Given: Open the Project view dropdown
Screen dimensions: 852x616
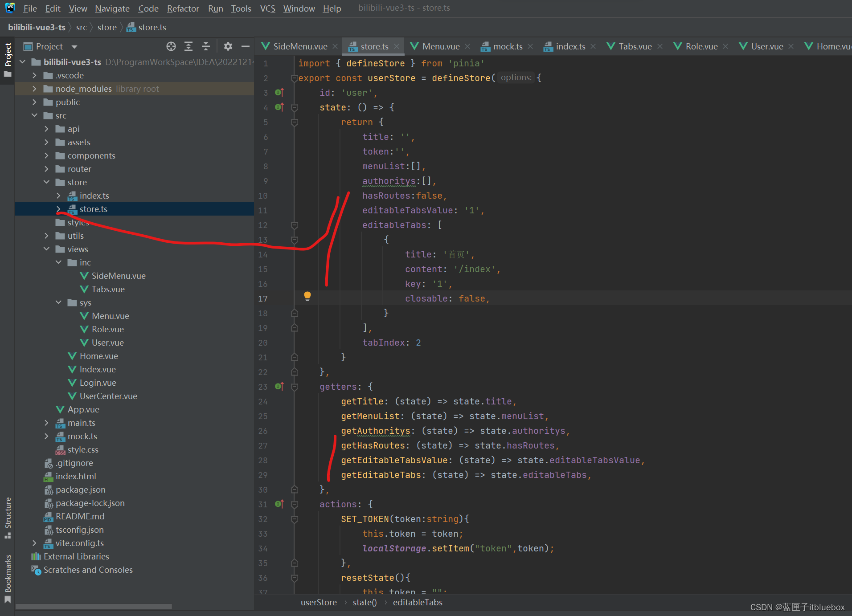Looking at the screenshot, I should pyautogui.click(x=74, y=47).
